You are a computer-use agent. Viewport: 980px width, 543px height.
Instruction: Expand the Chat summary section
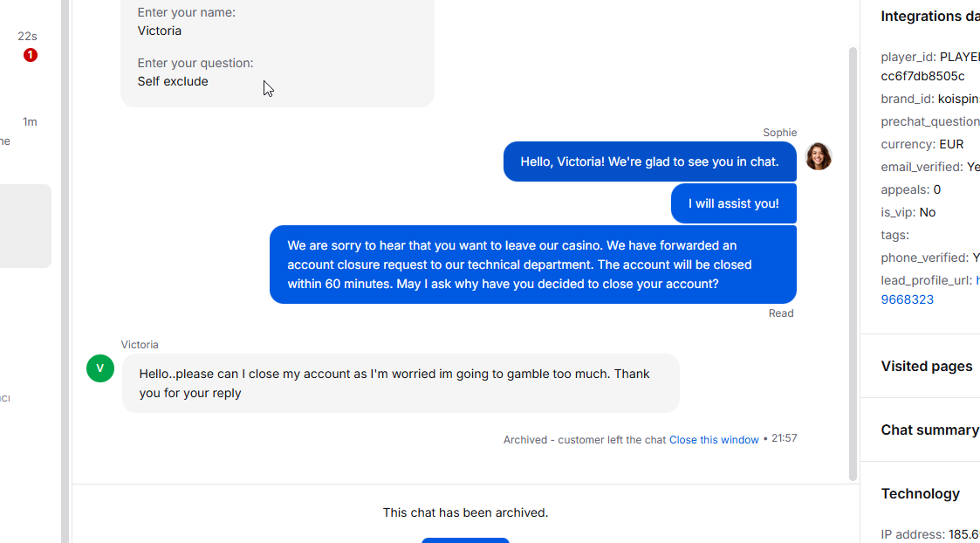click(x=929, y=430)
